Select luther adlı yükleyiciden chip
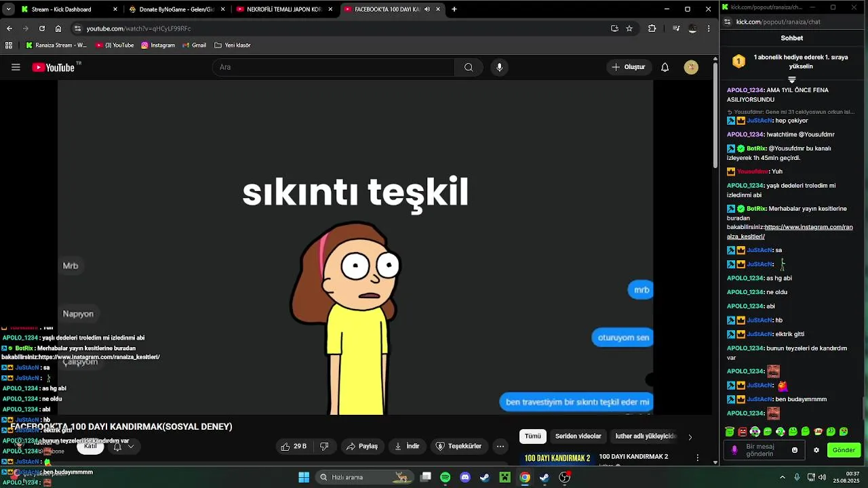 [646, 436]
